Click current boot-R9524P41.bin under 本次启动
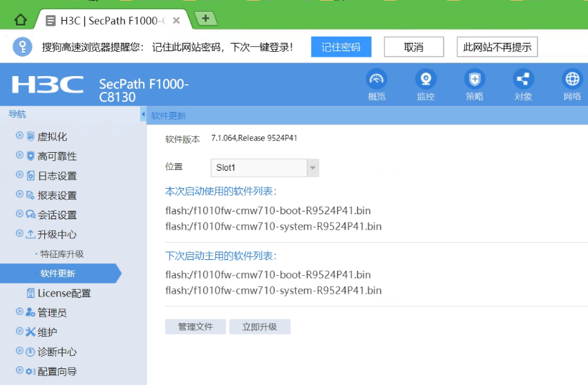The image size is (588, 385). point(268,211)
